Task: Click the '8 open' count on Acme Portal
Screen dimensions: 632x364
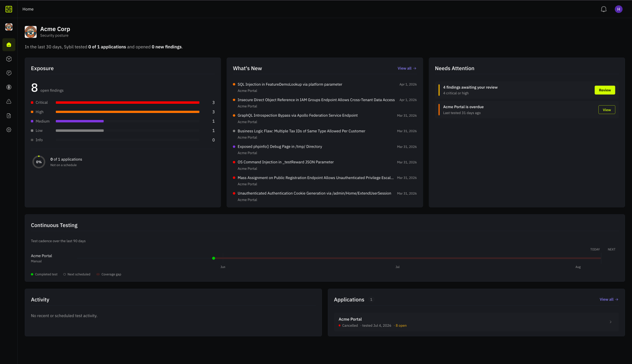Action: (401, 326)
